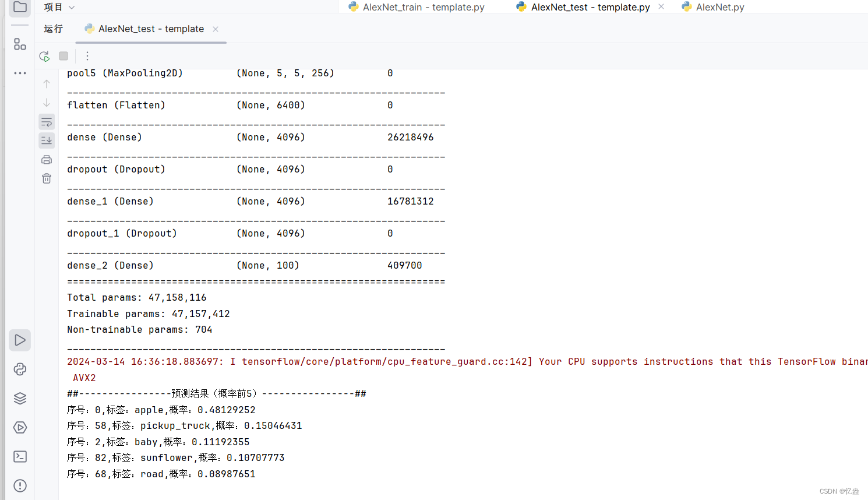
Task: Show more tool windows via ellipsis menu
Action: point(20,73)
